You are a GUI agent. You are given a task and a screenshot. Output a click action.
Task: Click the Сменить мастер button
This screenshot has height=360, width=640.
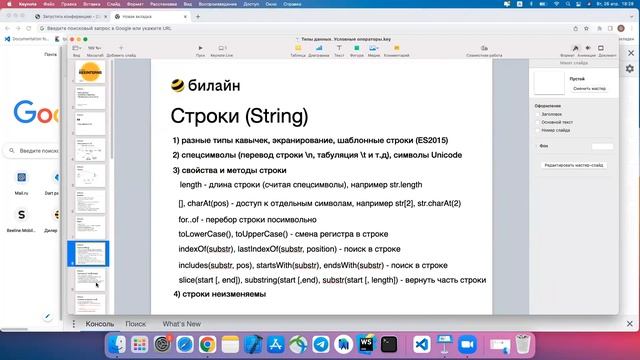pyautogui.click(x=589, y=89)
